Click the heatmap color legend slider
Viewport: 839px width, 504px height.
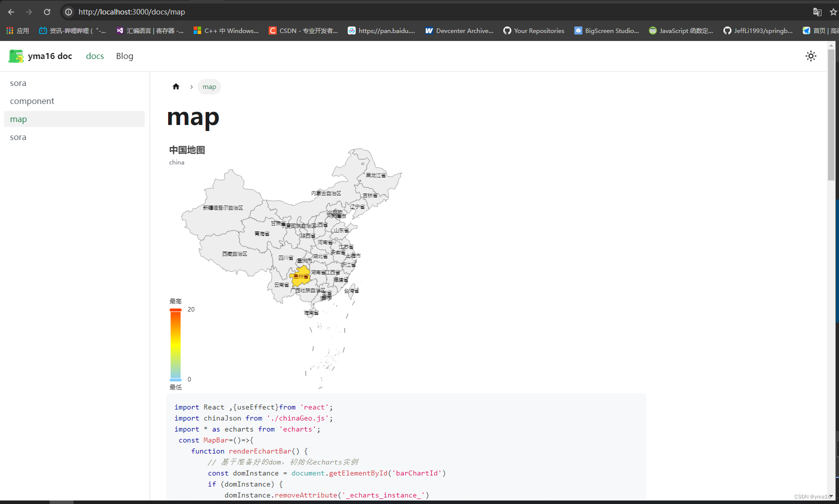[x=175, y=345]
